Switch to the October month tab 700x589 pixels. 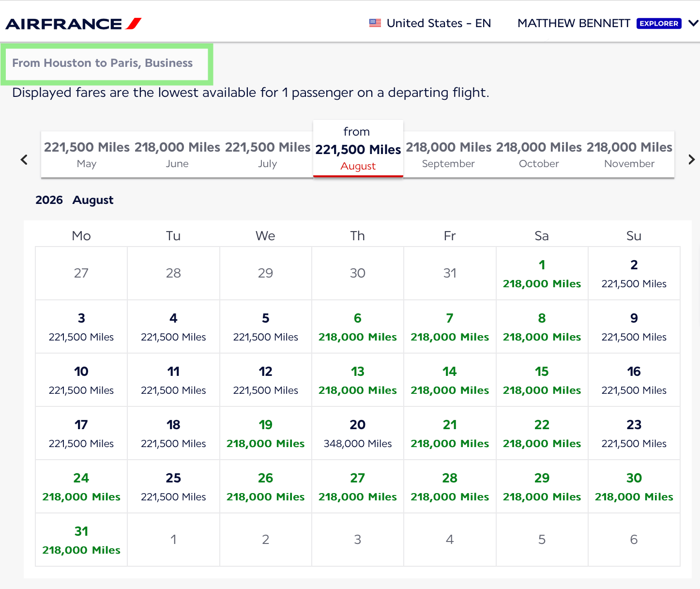tap(539, 155)
